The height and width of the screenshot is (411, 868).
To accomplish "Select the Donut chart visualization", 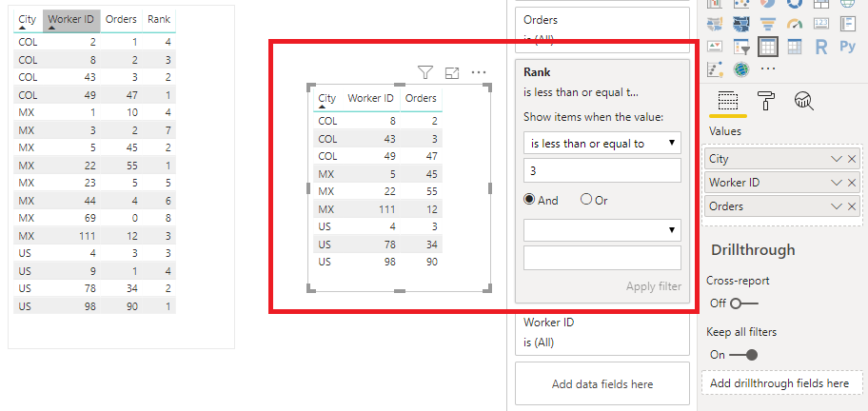I will 795,3.
